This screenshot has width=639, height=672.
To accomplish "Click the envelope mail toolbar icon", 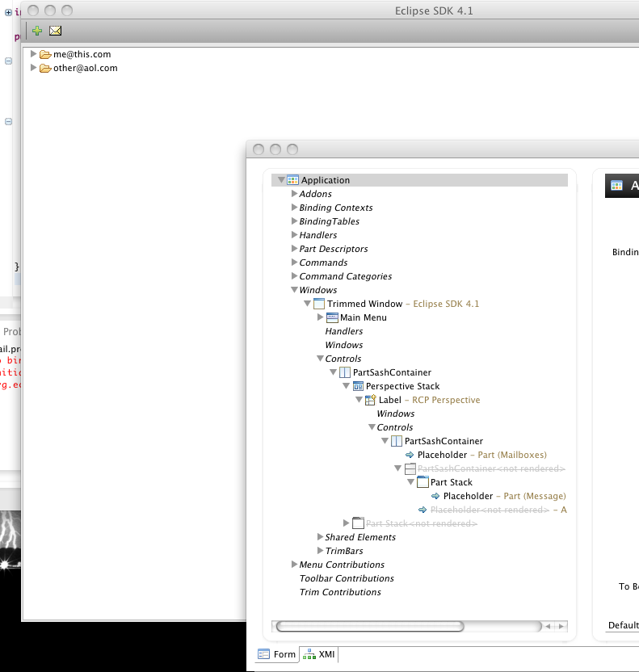I will click(x=55, y=31).
